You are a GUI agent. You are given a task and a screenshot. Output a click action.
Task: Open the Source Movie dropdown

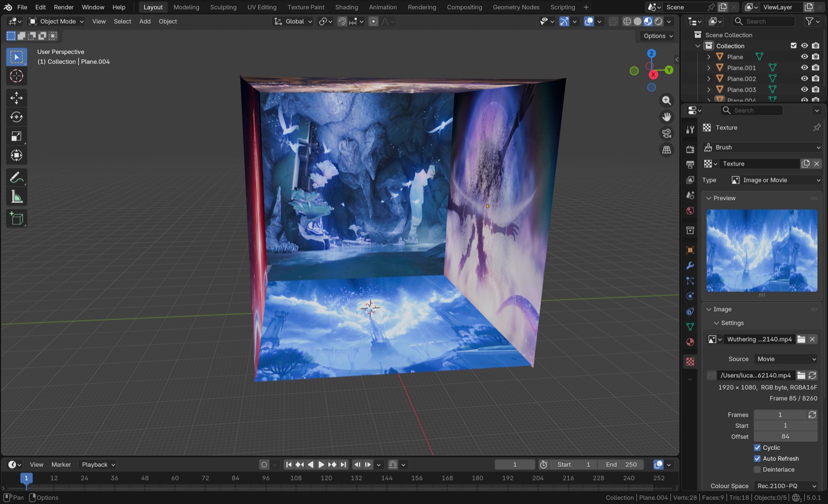point(786,359)
